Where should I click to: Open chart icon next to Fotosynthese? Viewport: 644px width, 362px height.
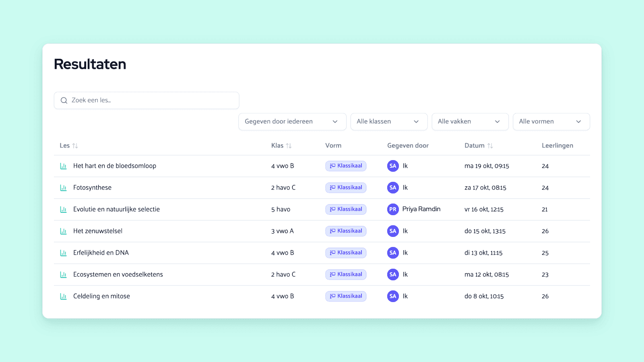tap(63, 188)
